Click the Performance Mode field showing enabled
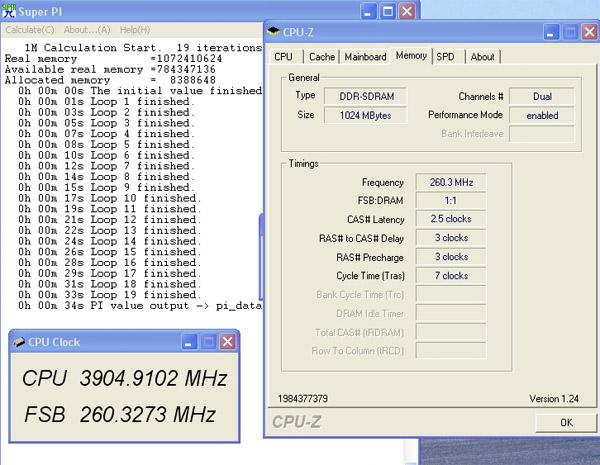 click(542, 115)
